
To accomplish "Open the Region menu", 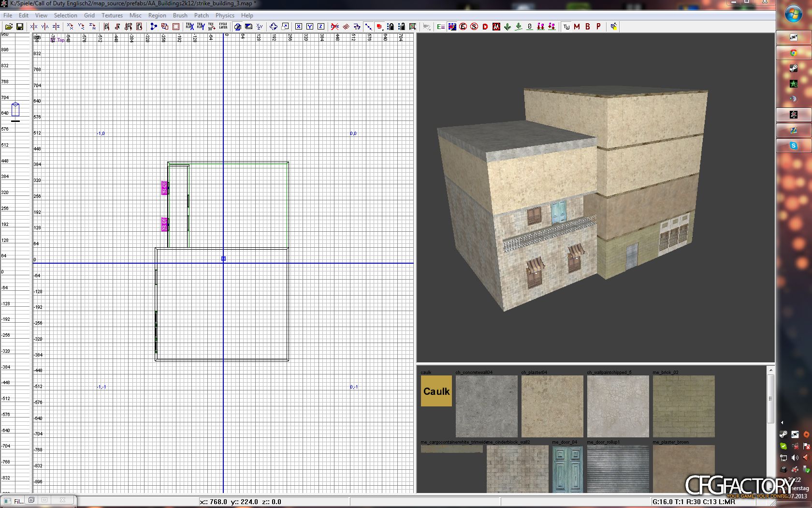I will (157, 15).
